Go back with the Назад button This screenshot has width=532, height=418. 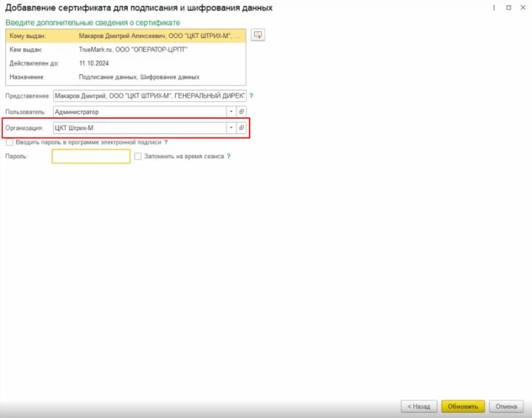coord(419,406)
